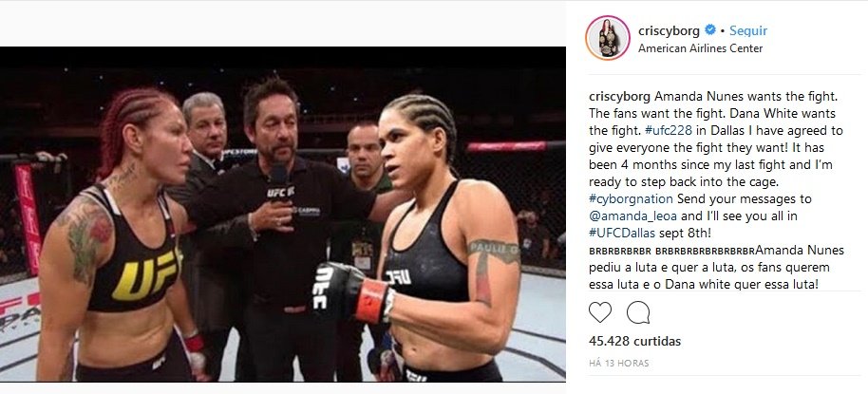Click the HÁ 13 HORAS timestamp
This screenshot has height=394, width=868.
[618, 364]
